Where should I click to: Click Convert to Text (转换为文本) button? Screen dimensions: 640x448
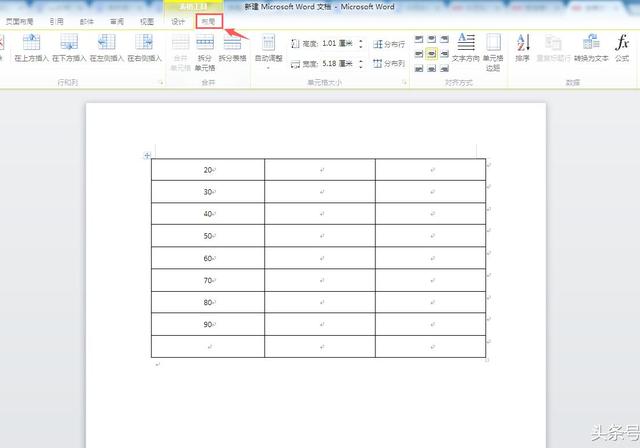[591, 46]
